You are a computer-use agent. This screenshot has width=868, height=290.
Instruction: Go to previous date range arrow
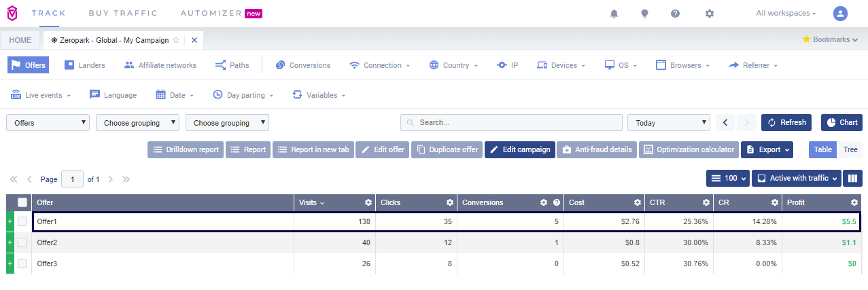point(725,122)
